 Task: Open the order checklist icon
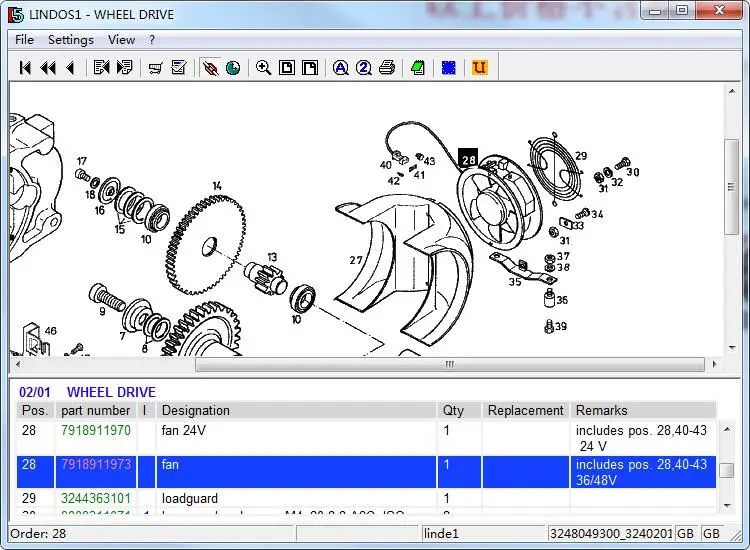(179, 68)
